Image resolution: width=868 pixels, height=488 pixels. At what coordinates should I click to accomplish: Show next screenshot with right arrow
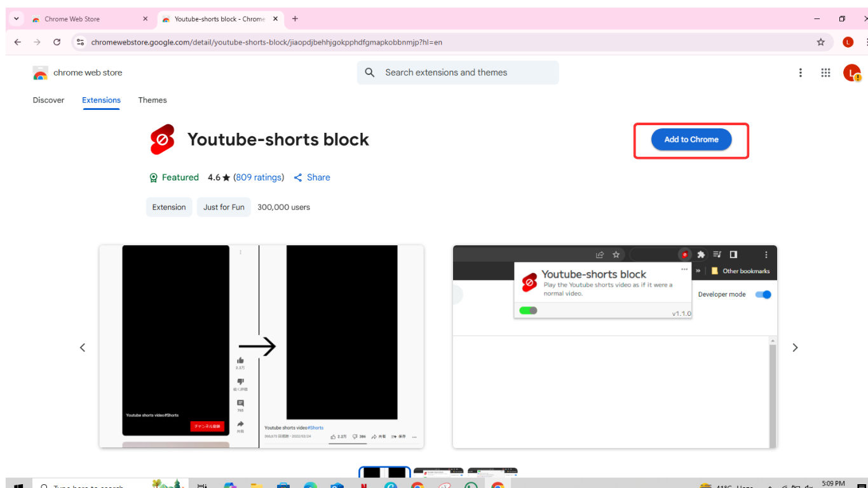795,348
